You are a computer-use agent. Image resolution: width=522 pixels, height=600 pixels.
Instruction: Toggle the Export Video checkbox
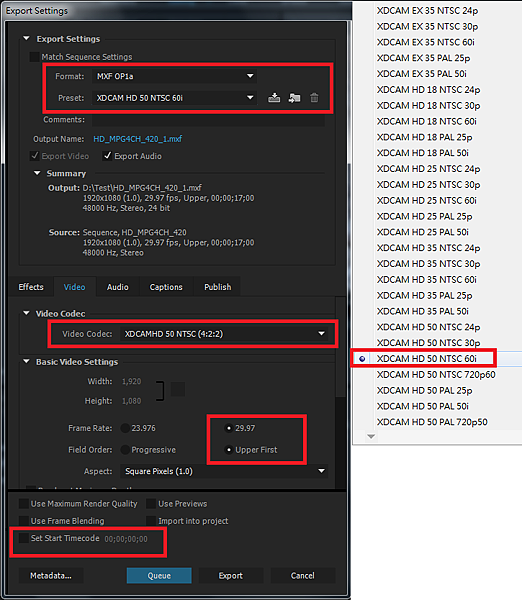click(35, 156)
